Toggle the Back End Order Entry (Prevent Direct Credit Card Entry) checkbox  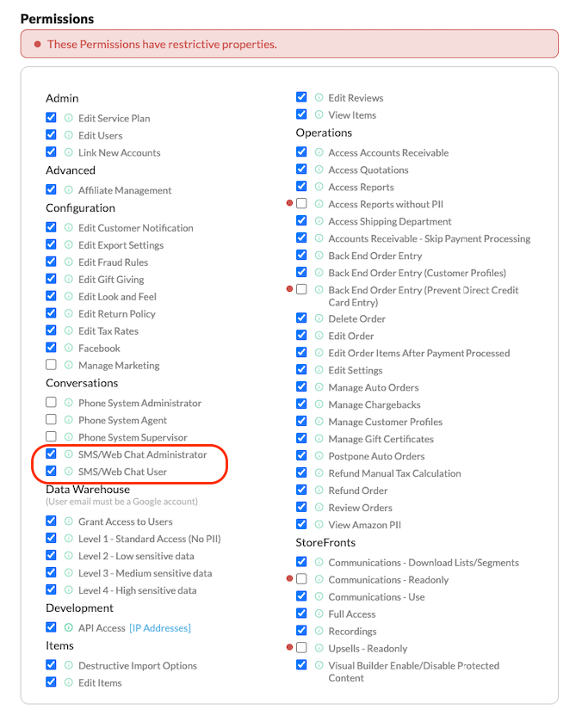coord(301,289)
